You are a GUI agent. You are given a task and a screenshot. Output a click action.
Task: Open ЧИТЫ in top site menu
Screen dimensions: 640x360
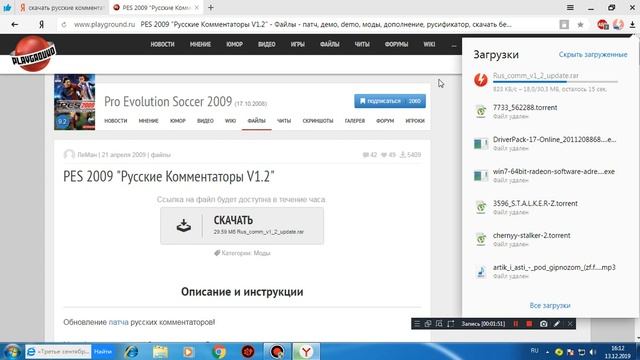click(362, 44)
